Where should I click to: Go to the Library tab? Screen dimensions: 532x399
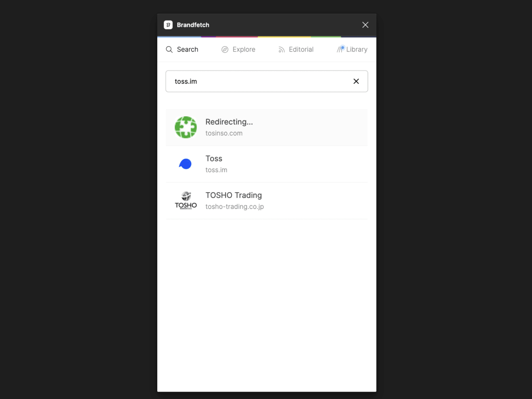tap(352, 50)
